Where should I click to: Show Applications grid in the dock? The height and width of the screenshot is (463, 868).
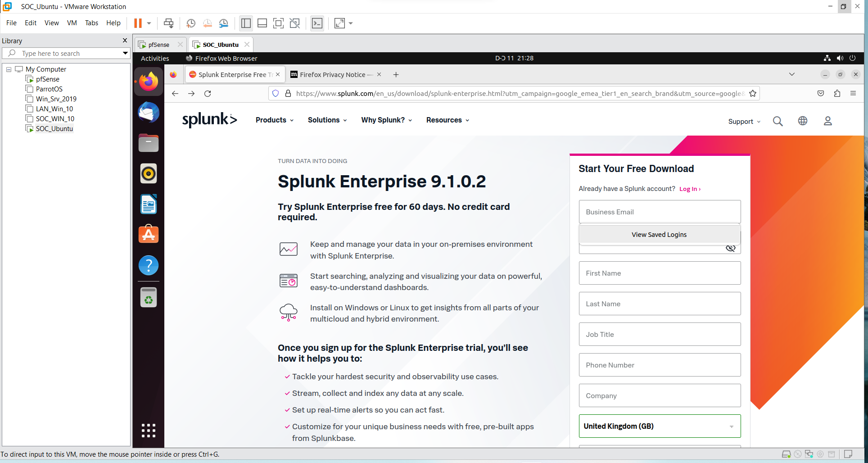click(149, 431)
